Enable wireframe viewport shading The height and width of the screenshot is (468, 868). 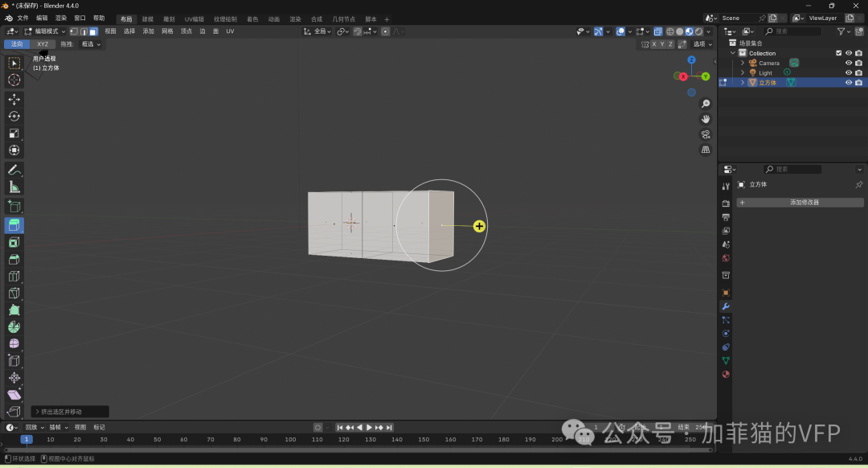(x=669, y=31)
